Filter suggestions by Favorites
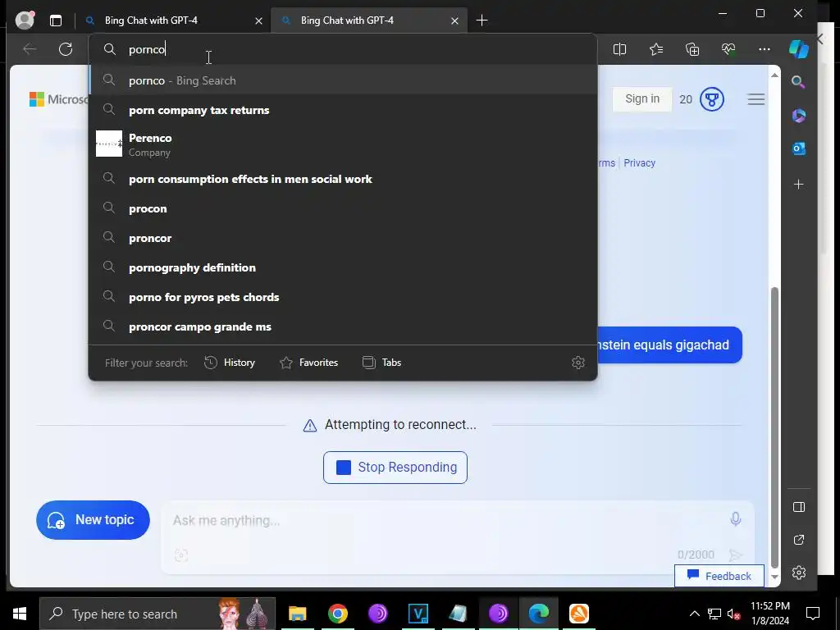 308,363
